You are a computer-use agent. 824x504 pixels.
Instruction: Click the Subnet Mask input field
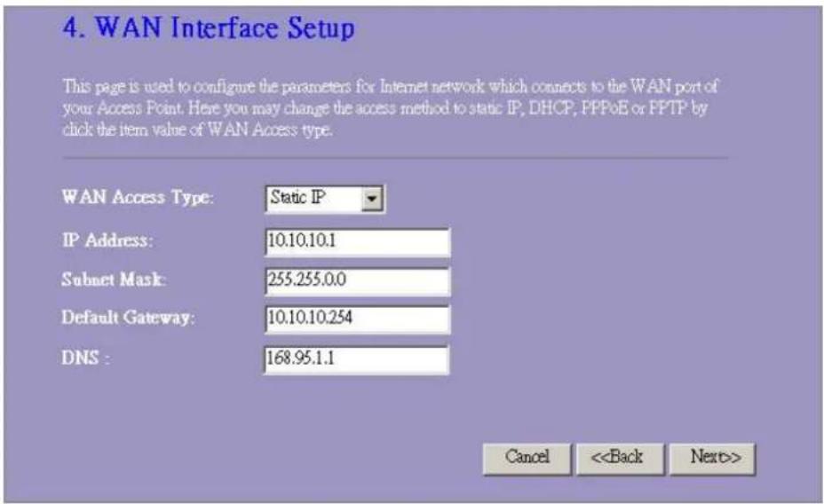click(x=357, y=281)
